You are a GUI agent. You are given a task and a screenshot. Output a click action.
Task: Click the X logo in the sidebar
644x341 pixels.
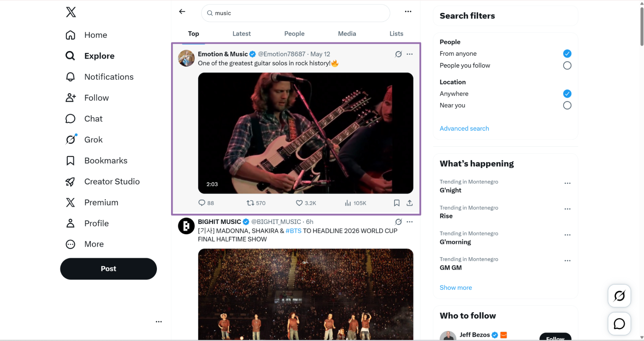71,12
